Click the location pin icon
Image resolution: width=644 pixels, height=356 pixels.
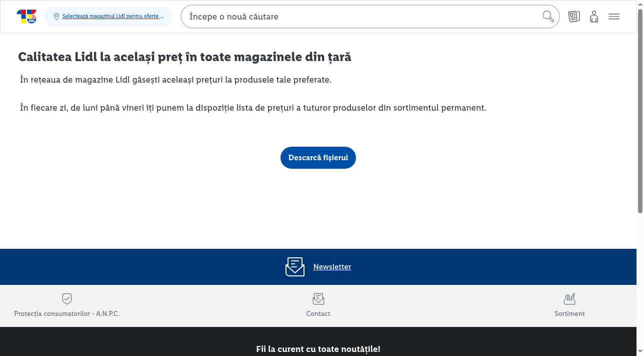coord(56,17)
